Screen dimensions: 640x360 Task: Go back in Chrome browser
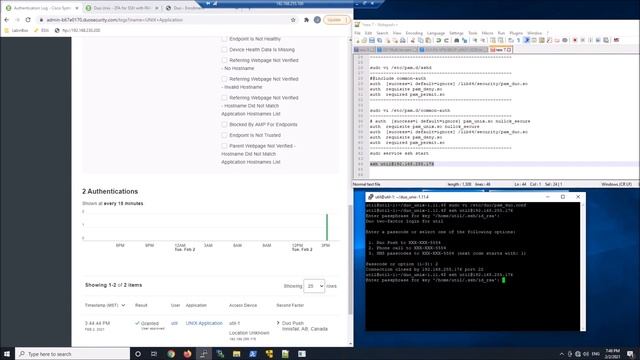click(x=7, y=20)
